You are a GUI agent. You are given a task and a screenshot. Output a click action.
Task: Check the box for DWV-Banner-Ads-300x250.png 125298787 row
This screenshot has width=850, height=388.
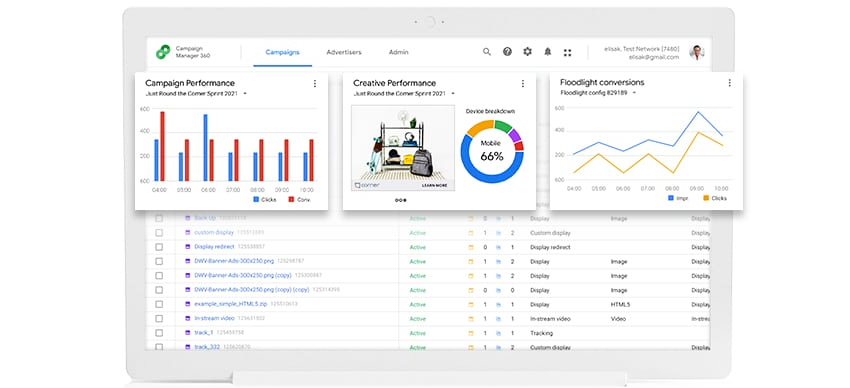pos(159,261)
